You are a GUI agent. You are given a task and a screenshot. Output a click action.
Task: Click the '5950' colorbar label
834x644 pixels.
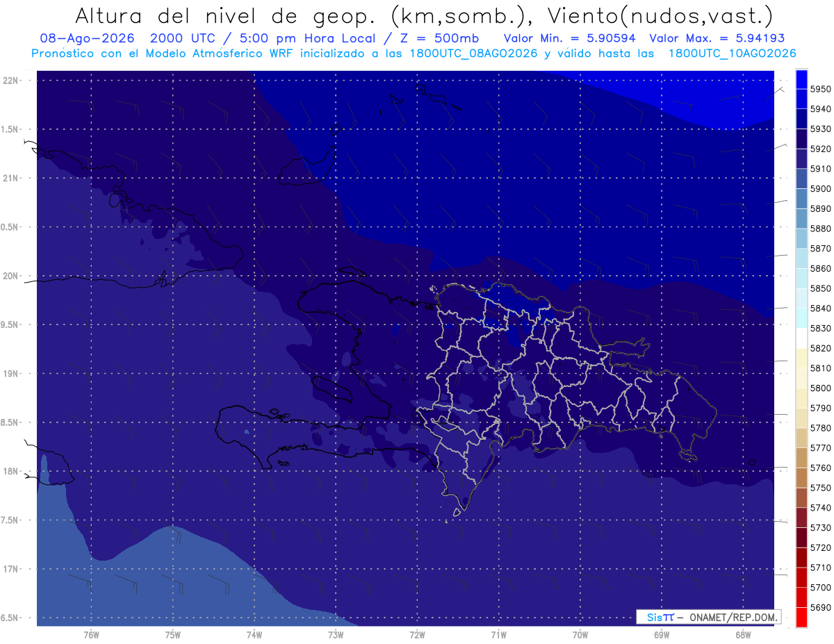point(821,89)
